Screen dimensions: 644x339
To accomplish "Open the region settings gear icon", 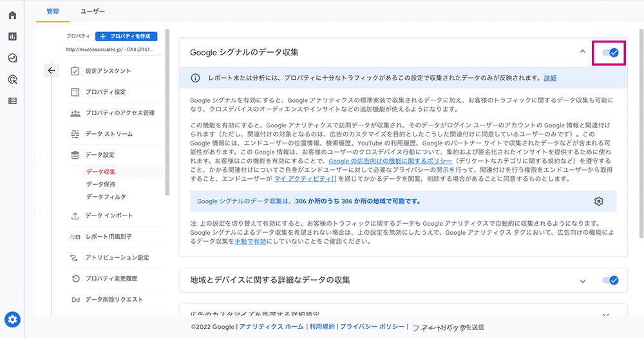I will click(599, 201).
